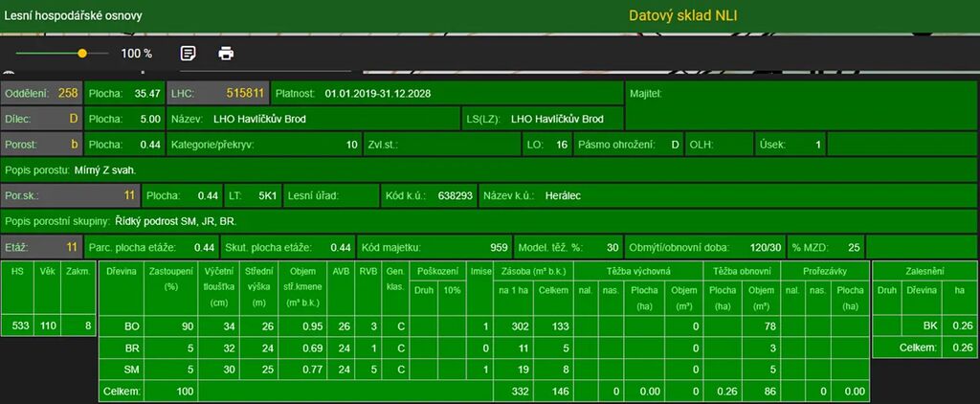Select the Dílec field showing D
Image resolution: width=980 pixels, height=404 pixels.
point(42,120)
